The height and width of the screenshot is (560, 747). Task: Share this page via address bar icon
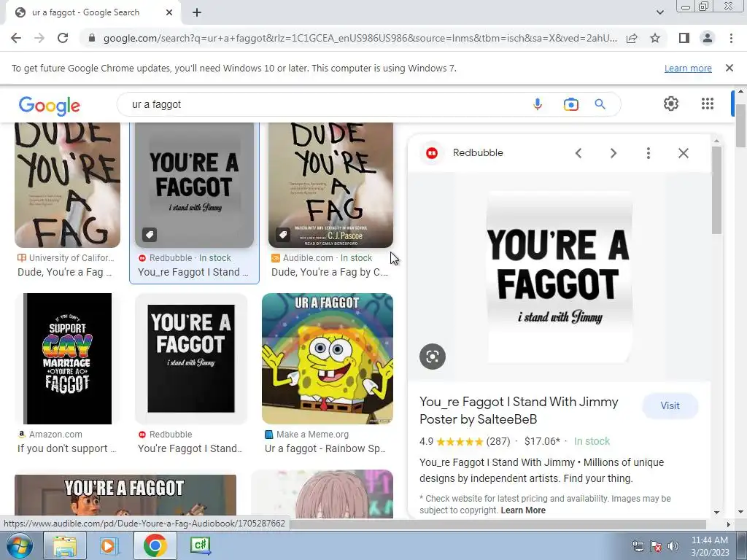pyautogui.click(x=632, y=38)
